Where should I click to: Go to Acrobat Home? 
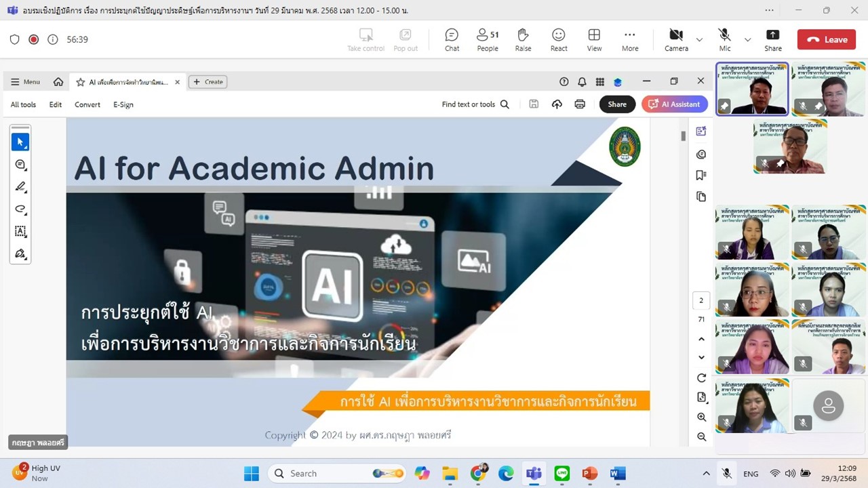click(x=58, y=82)
